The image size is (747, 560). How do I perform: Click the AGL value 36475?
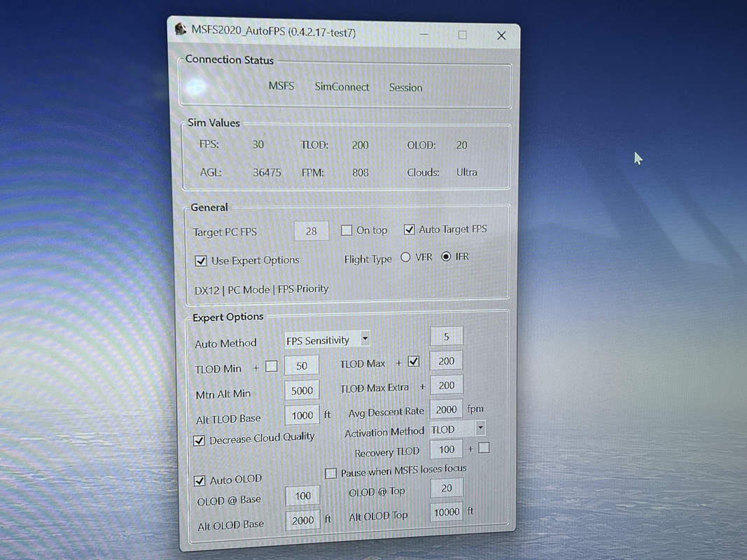(x=267, y=172)
